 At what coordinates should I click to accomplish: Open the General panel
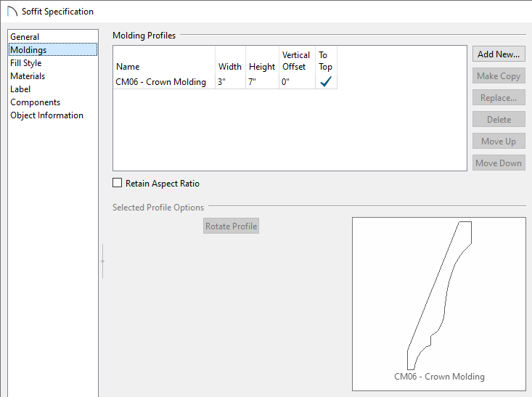(x=25, y=37)
